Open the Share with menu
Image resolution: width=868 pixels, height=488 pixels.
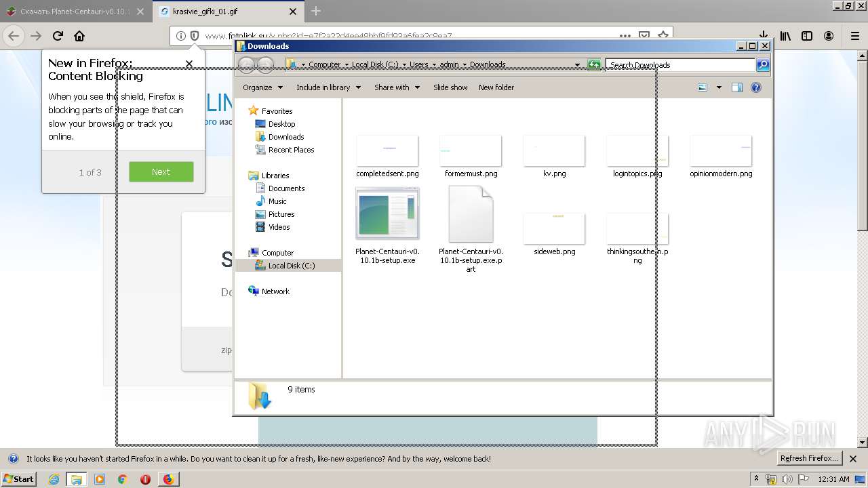397,87
